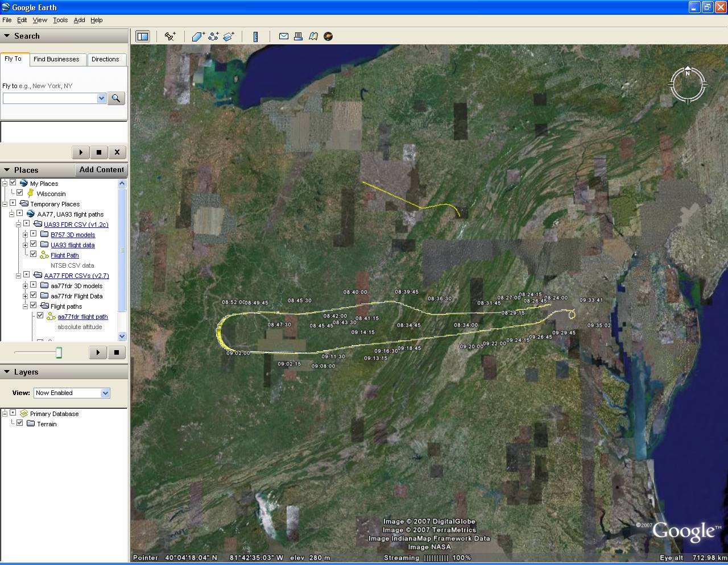Play the search results tour
Screen dimensions: 728x565
[x=81, y=152]
